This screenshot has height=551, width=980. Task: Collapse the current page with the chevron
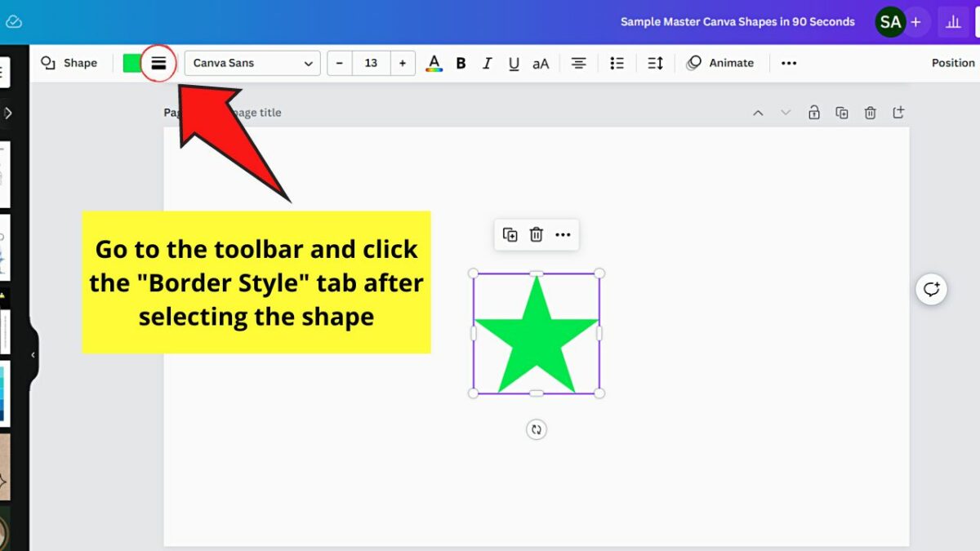[758, 113]
